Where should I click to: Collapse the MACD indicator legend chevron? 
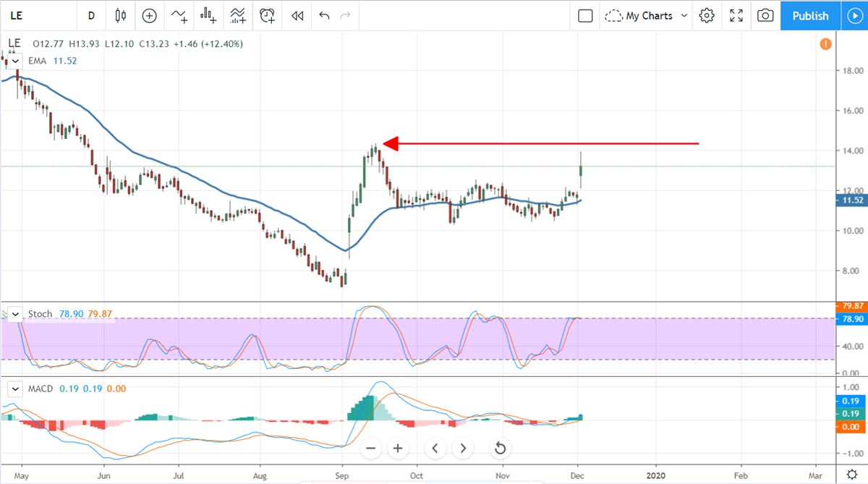click(15, 389)
